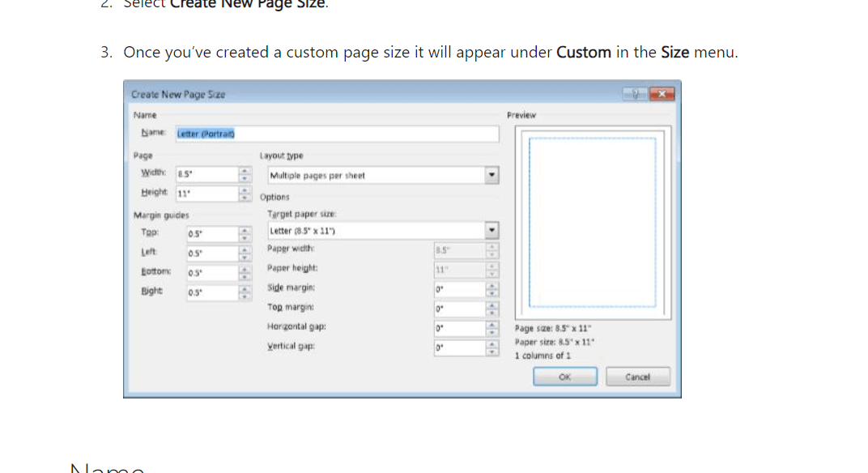Click the Height spinner arrows

[245, 194]
